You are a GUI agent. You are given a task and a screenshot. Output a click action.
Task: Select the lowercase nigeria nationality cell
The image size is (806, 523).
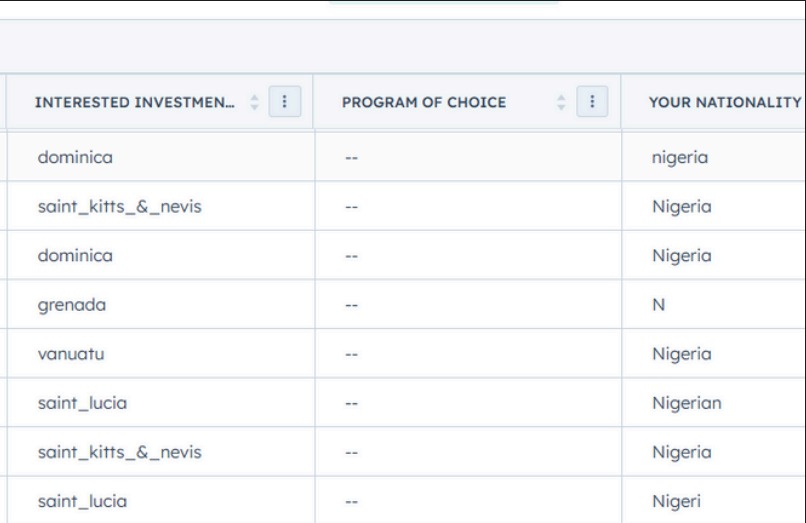(x=713, y=157)
